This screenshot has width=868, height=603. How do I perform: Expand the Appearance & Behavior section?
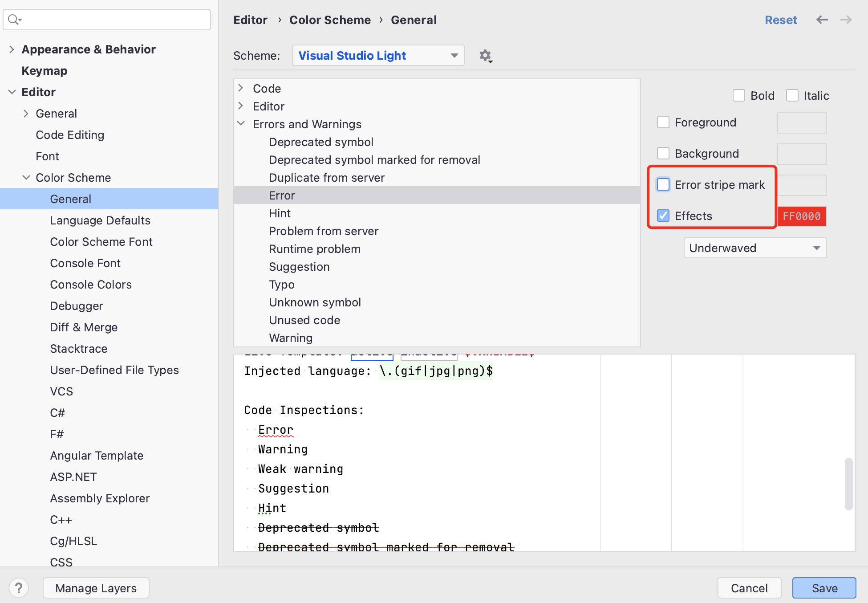(12, 49)
